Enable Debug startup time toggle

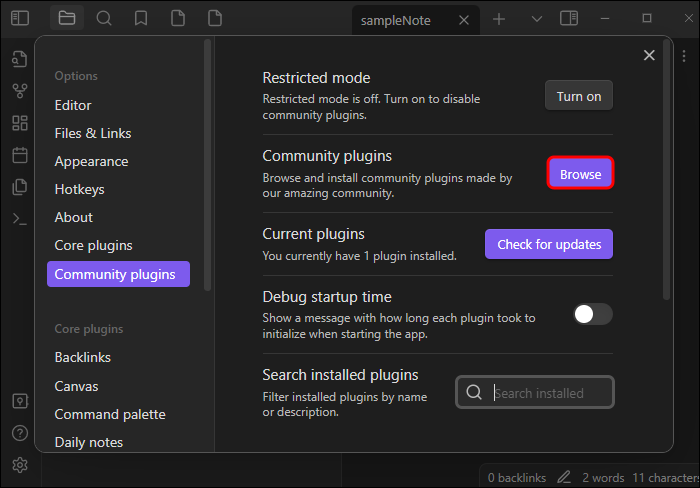(x=593, y=314)
